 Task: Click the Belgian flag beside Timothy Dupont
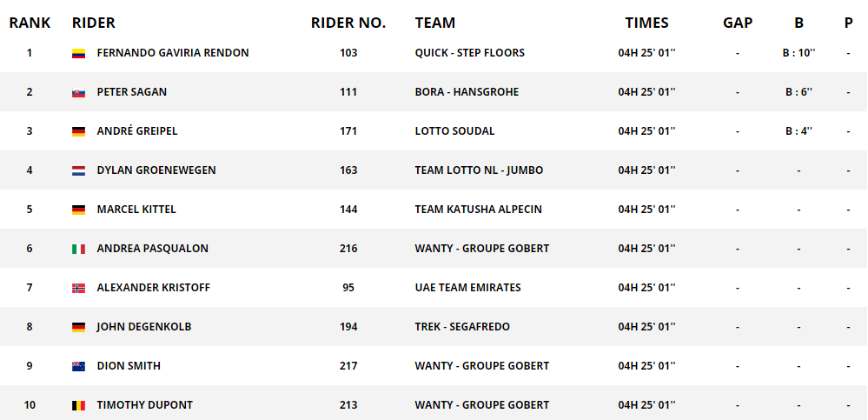(78, 405)
